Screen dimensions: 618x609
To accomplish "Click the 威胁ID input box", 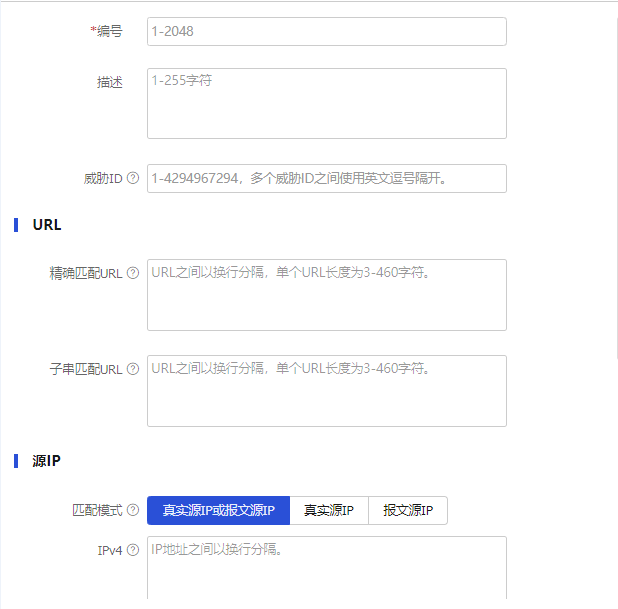I will (x=326, y=179).
